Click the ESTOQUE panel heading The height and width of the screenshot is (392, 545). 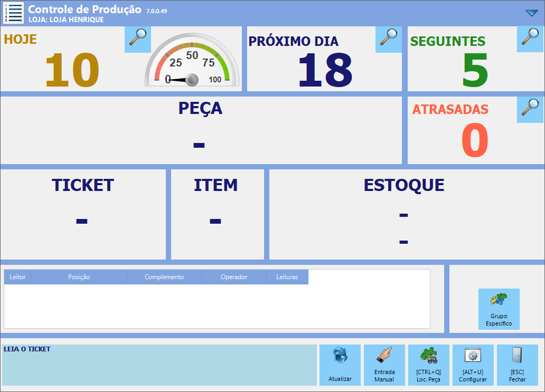pos(404,185)
